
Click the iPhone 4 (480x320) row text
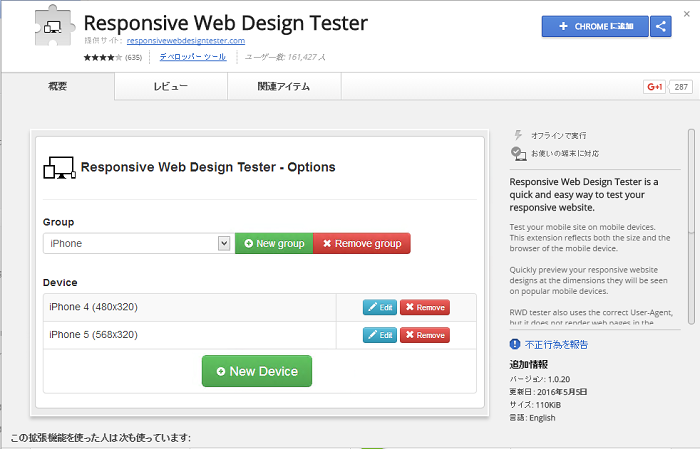coord(93,307)
